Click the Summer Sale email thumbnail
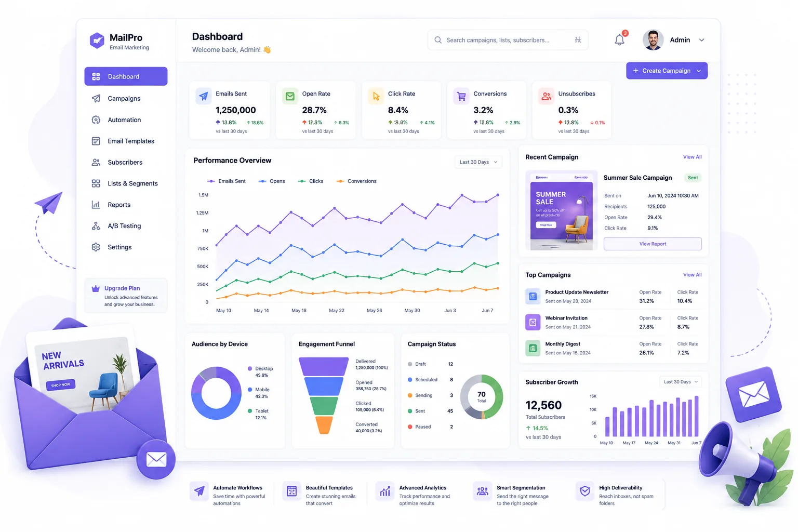This screenshot has height=532, width=798. point(561,210)
